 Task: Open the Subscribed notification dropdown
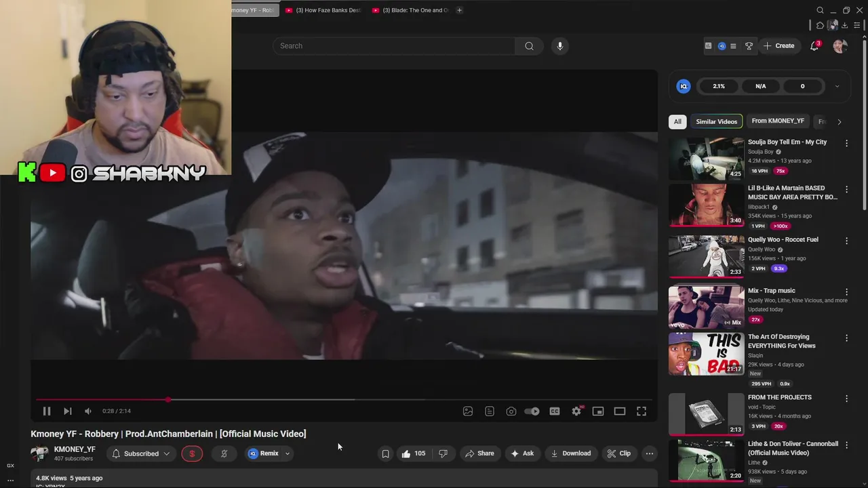141,453
